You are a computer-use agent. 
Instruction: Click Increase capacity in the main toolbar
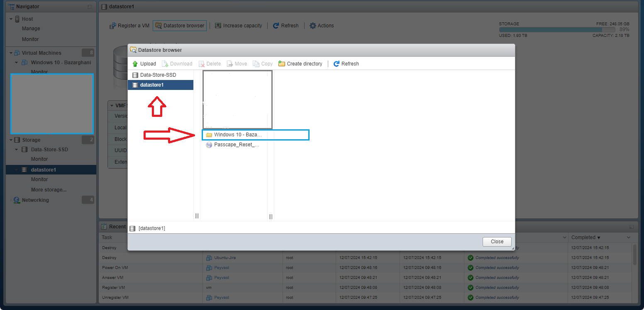239,26
